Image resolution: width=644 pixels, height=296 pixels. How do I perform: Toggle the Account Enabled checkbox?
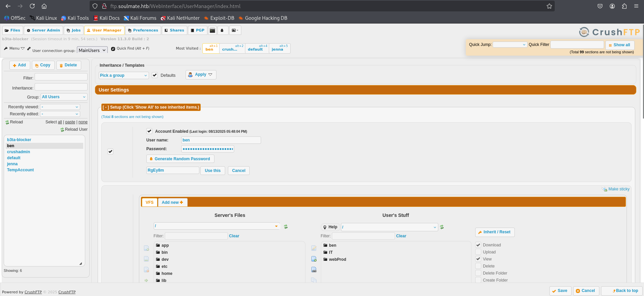[x=149, y=131]
